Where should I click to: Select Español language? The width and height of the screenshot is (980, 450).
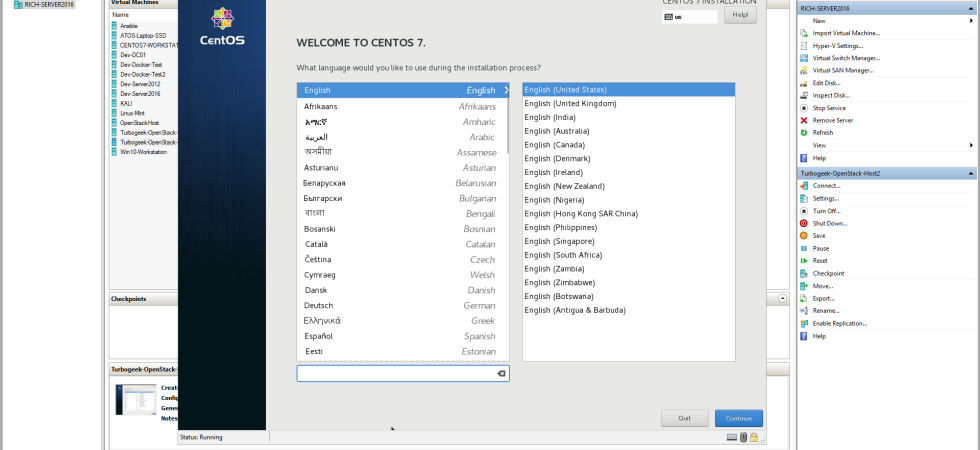[403, 336]
